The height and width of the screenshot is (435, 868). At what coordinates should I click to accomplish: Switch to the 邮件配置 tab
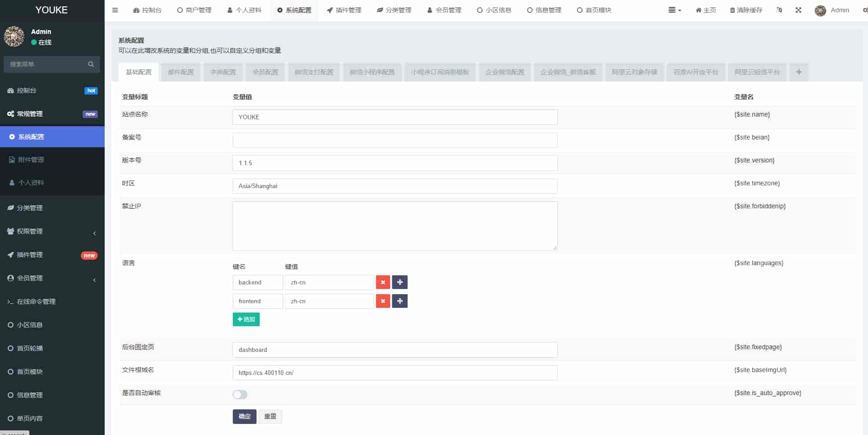point(180,72)
